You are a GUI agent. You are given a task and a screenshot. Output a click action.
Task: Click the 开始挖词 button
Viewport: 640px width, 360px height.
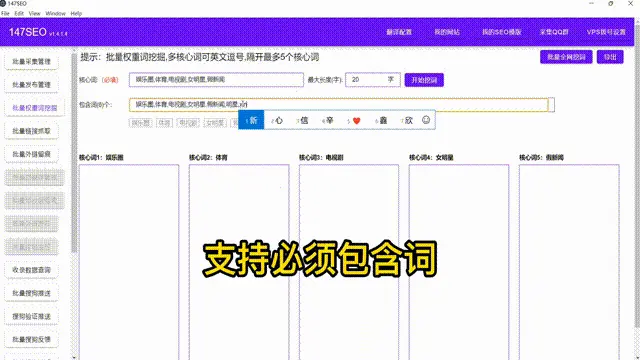pos(424,80)
